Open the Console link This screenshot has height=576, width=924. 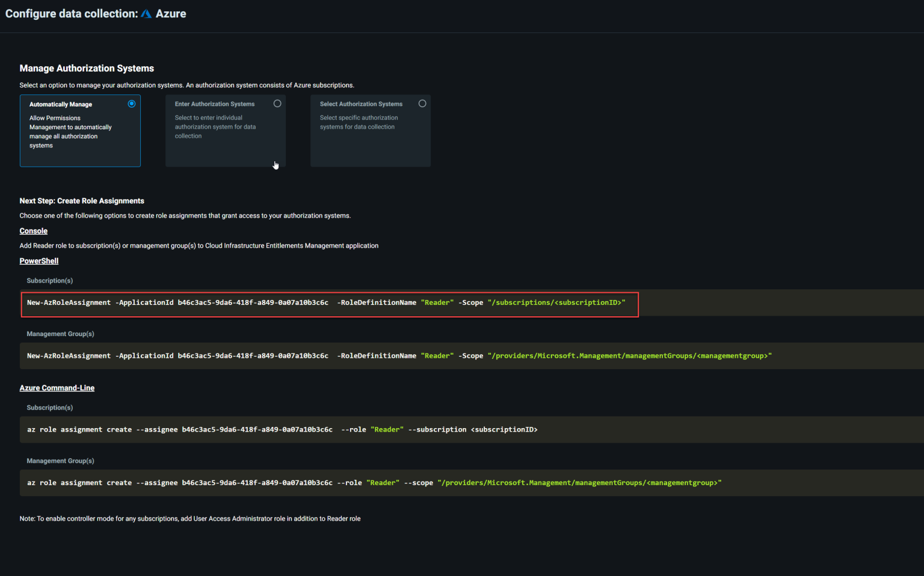click(33, 231)
